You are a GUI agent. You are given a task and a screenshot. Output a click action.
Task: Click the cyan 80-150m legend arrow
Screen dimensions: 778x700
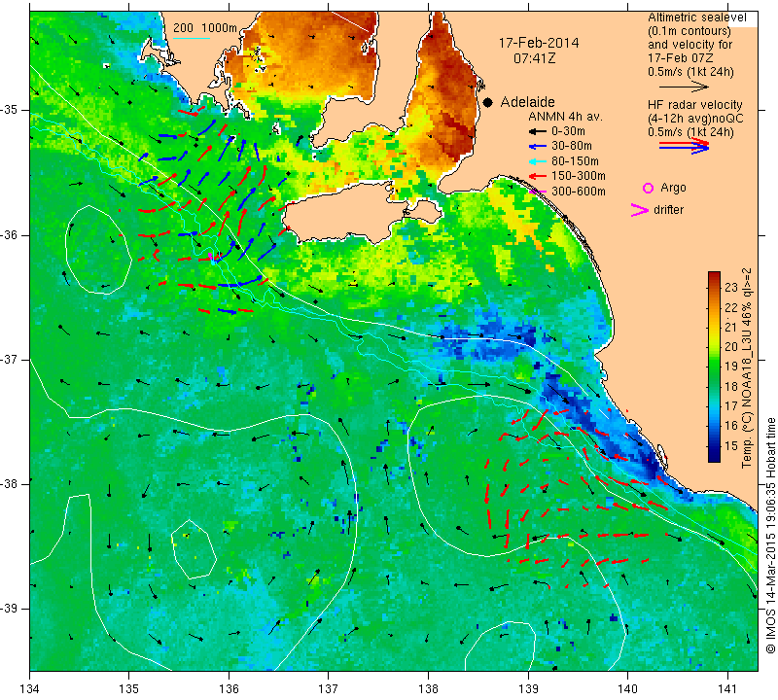point(537,161)
